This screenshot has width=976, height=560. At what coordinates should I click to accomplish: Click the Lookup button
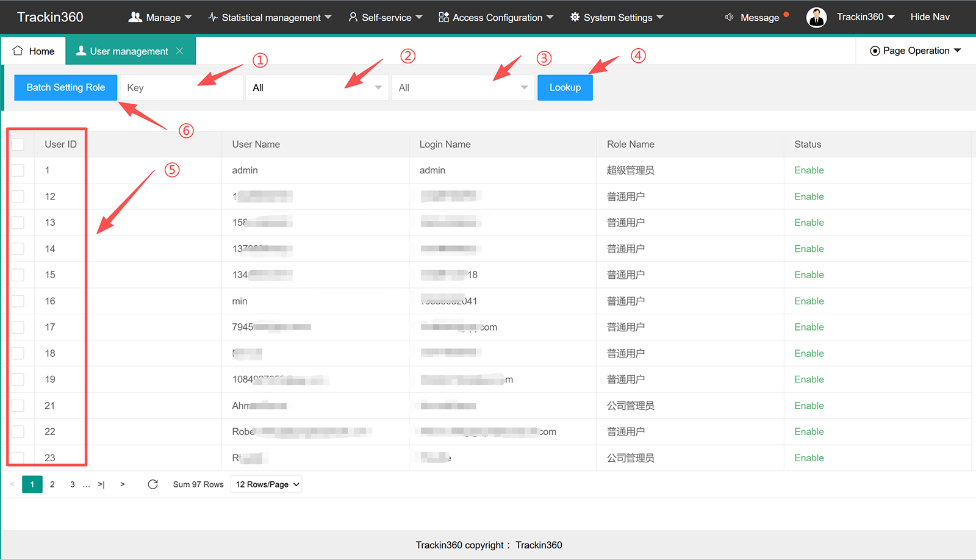click(x=565, y=87)
